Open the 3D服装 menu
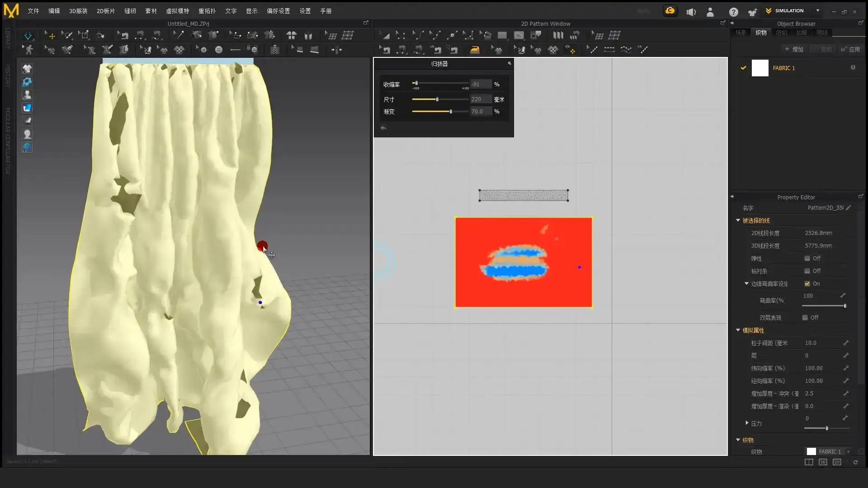This screenshot has width=868, height=488. (78, 11)
